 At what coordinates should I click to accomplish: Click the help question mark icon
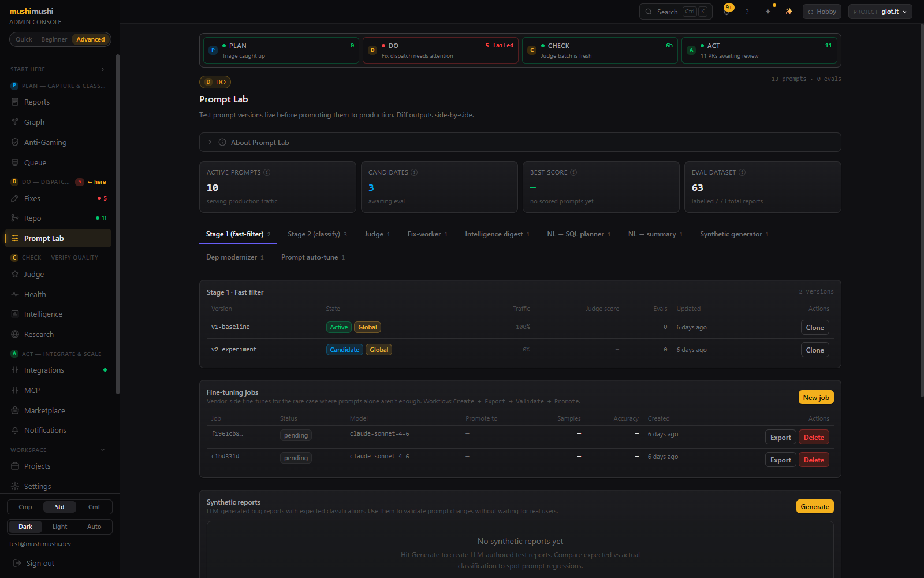pos(747,12)
